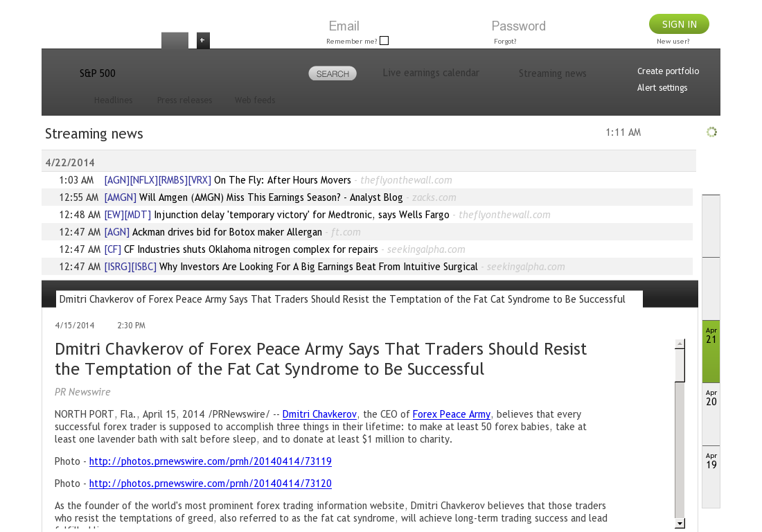The width and height of the screenshot is (762, 532).
Task: Click article scrollbar up arrow
Action: 680,344
